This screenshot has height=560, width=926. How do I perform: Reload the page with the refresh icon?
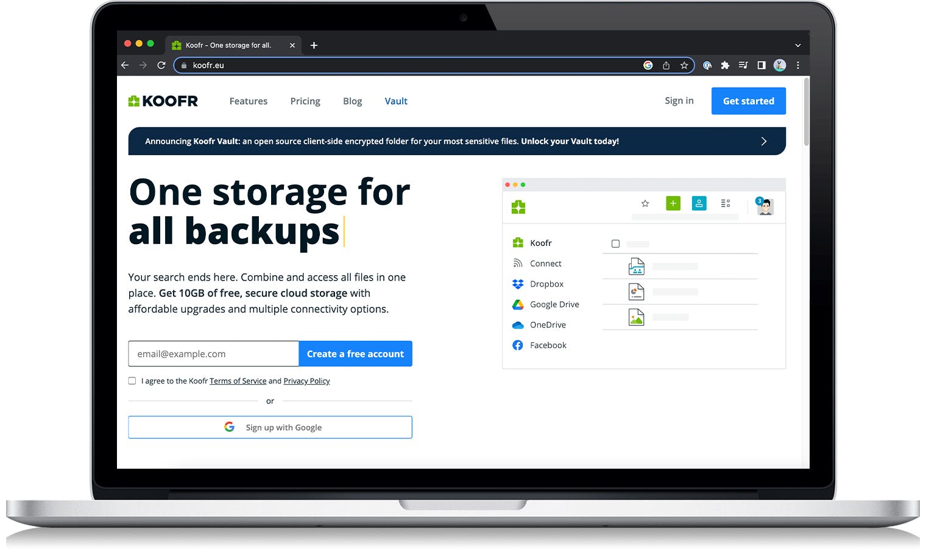[161, 65]
